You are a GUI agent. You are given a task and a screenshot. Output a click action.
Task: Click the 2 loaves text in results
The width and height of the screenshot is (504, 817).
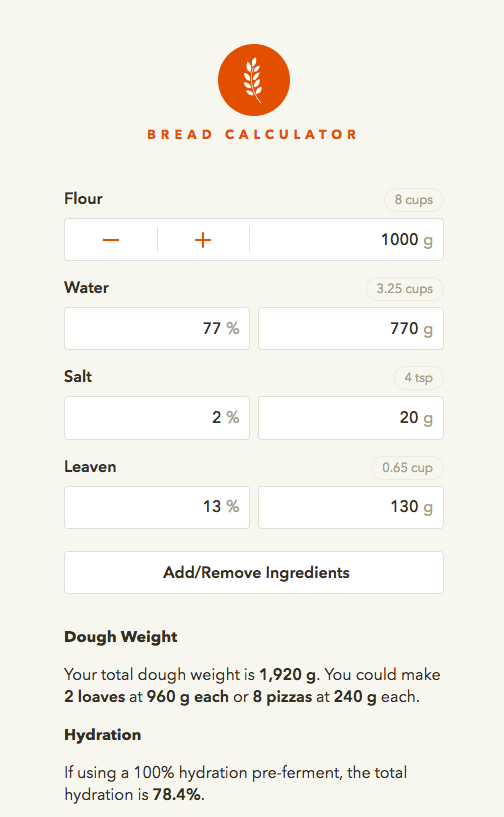coord(95,697)
